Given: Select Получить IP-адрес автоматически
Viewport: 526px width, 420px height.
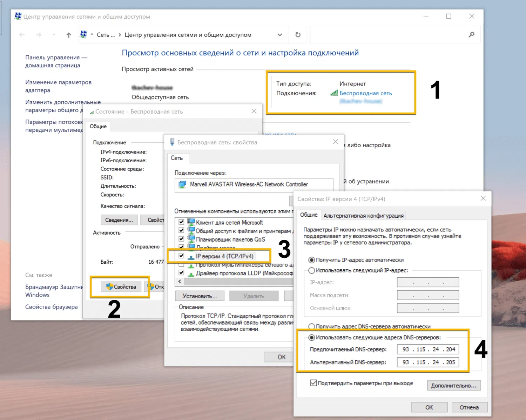Looking at the screenshot, I should (312, 260).
